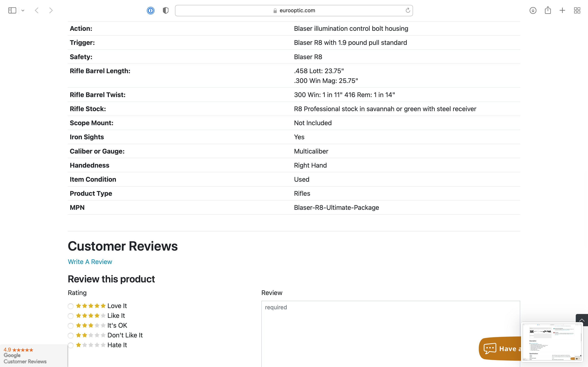
Task: Open a new tab with plus icon
Action: tap(562, 10)
